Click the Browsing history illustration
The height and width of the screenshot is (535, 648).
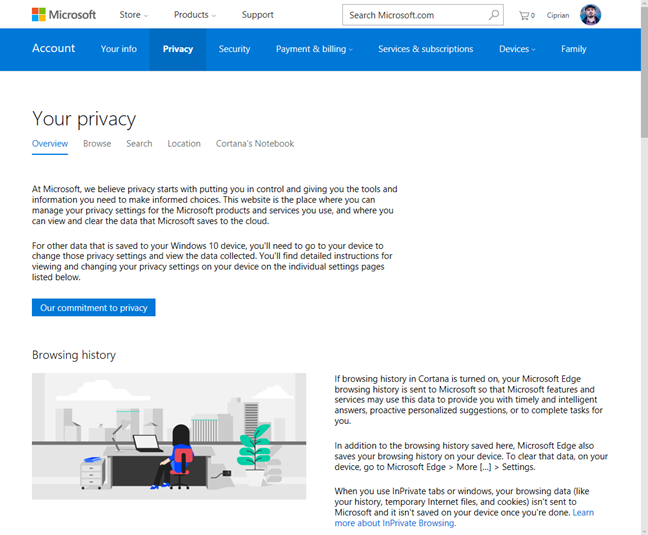point(169,436)
